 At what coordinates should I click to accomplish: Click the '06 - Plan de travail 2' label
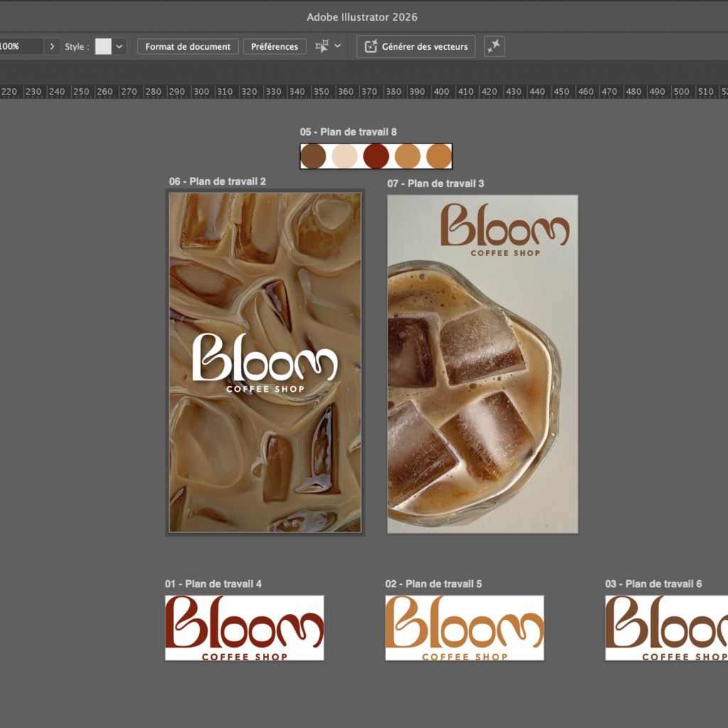click(218, 181)
